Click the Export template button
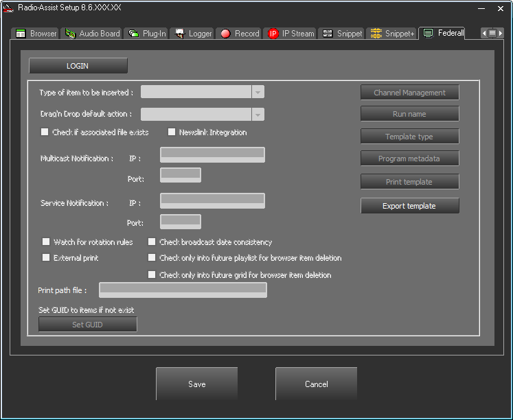Viewport: 513px width, 420px height. pyautogui.click(x=409, y=206)
